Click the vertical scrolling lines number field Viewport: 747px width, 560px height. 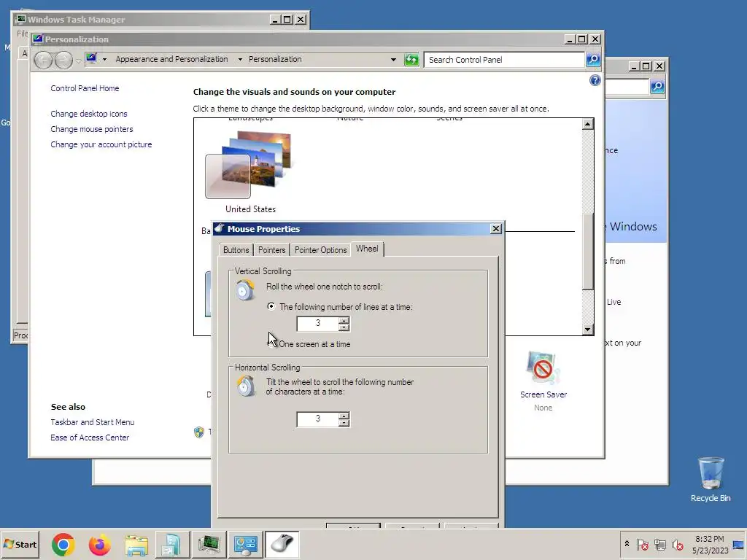point(318,323)
